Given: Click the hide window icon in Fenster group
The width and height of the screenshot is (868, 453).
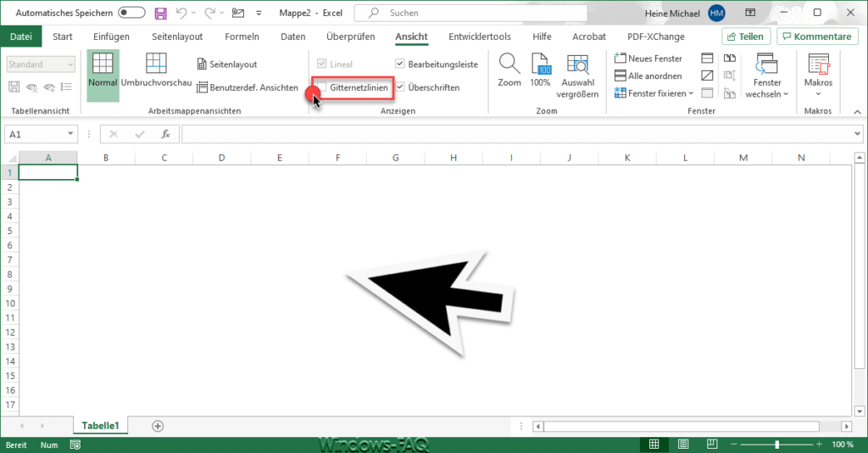Looking at the screenshot, I should 707,75.
